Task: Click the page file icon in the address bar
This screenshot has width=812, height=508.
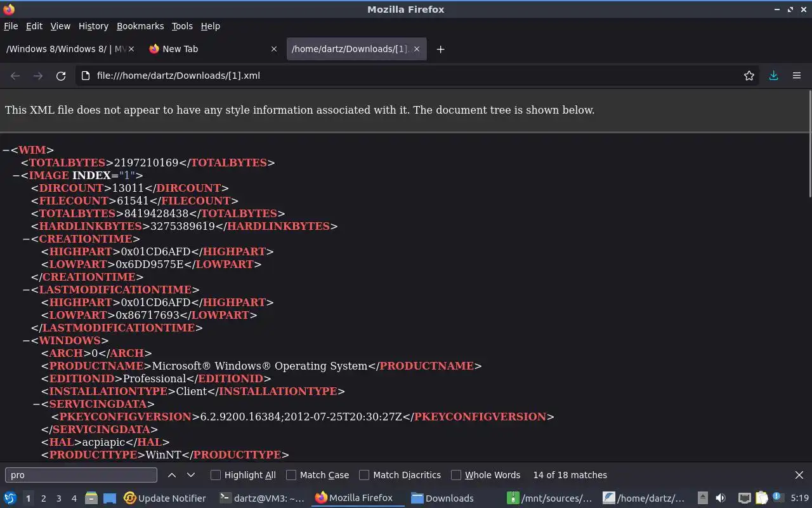Action: point(86,76)
